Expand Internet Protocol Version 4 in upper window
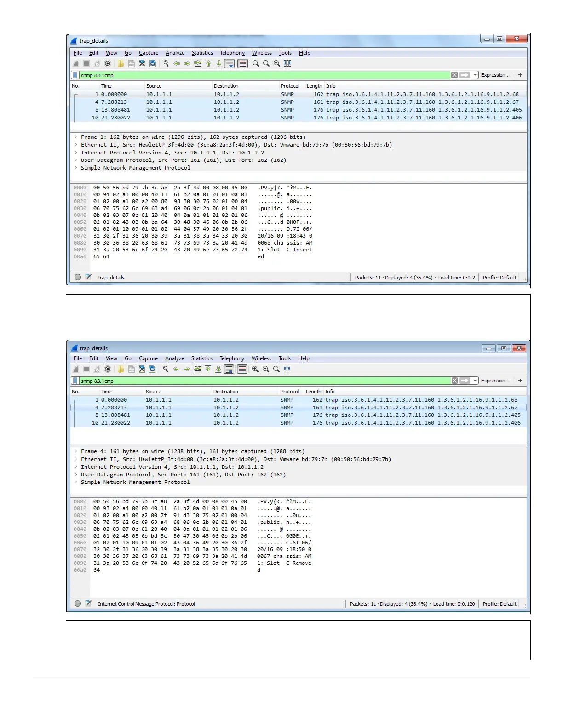Screen dimensions: 563x728 (x=76, y=153)
